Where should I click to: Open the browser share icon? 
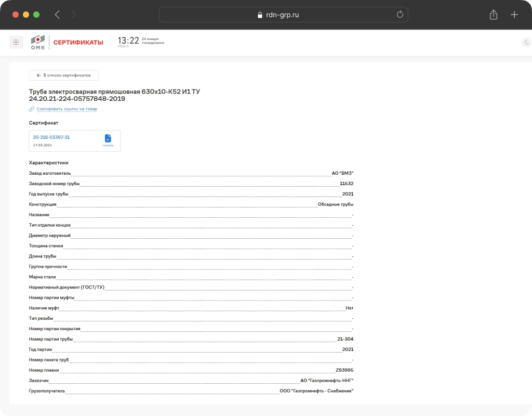[x=494, y=15]
